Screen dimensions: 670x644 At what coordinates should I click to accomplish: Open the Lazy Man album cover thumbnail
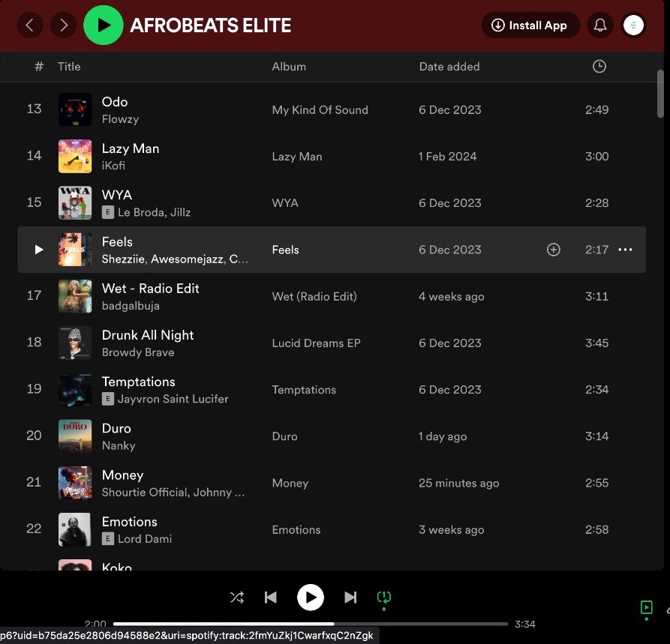pyautogui.click(x=75, y=156)
